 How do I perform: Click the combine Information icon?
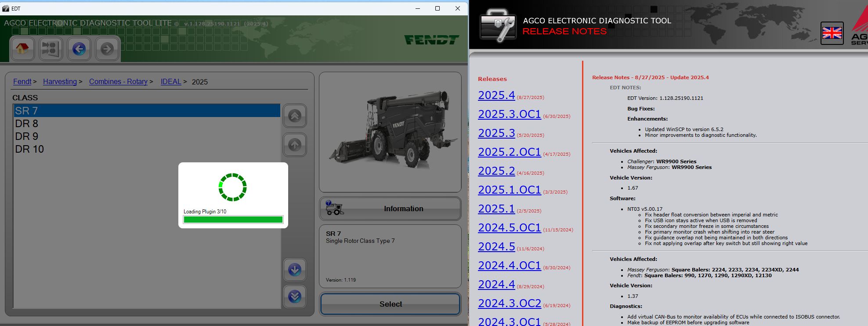point(335,208)
